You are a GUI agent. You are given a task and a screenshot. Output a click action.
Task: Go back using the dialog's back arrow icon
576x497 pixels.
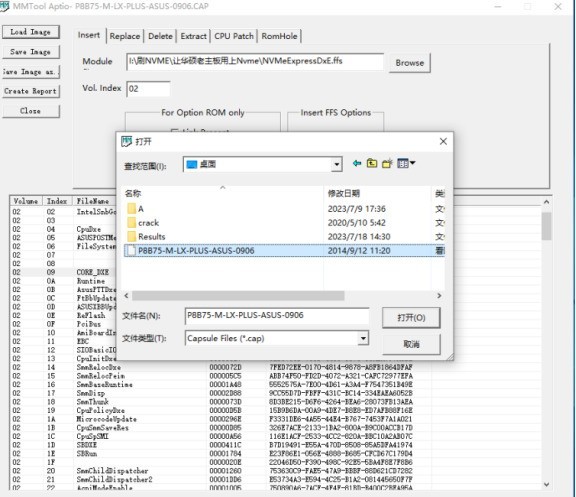(x=357, y=163)
